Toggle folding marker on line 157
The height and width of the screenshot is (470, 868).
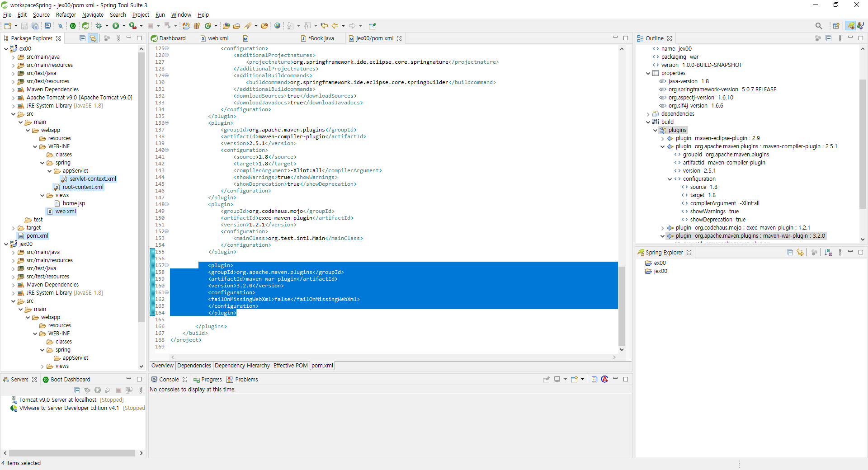pyautogui.click(x=166, y=265)
